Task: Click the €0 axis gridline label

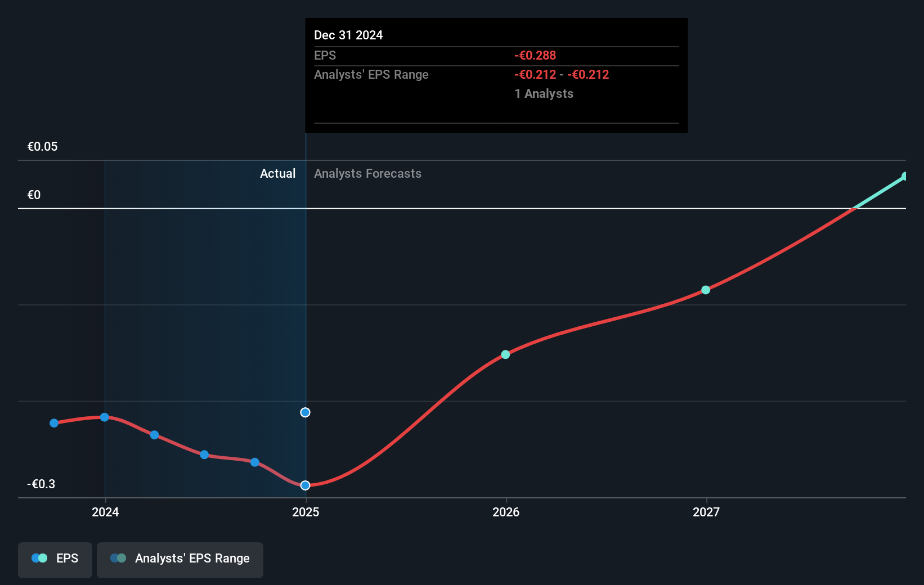Action: coord(34,195)
